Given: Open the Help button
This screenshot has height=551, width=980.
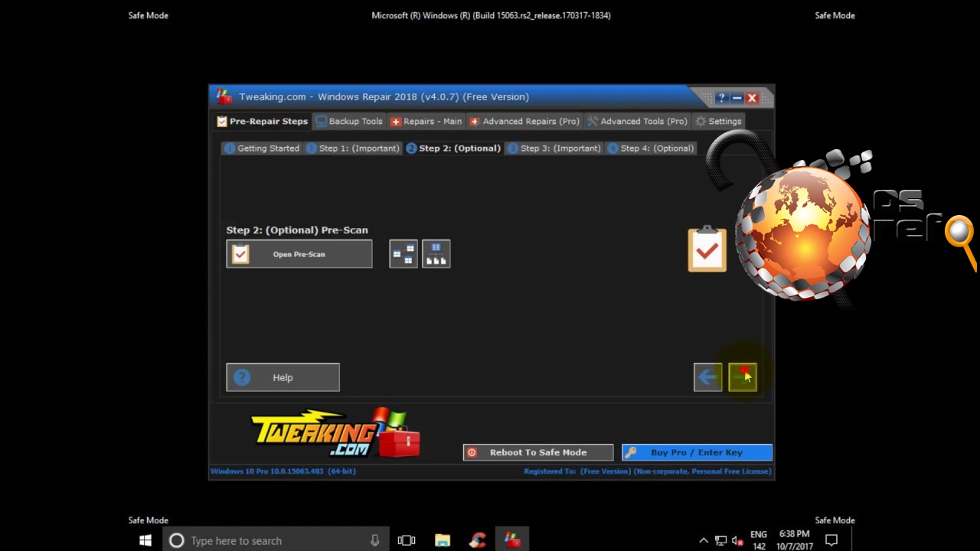Looking at the screenshot, I should point(283,377).
